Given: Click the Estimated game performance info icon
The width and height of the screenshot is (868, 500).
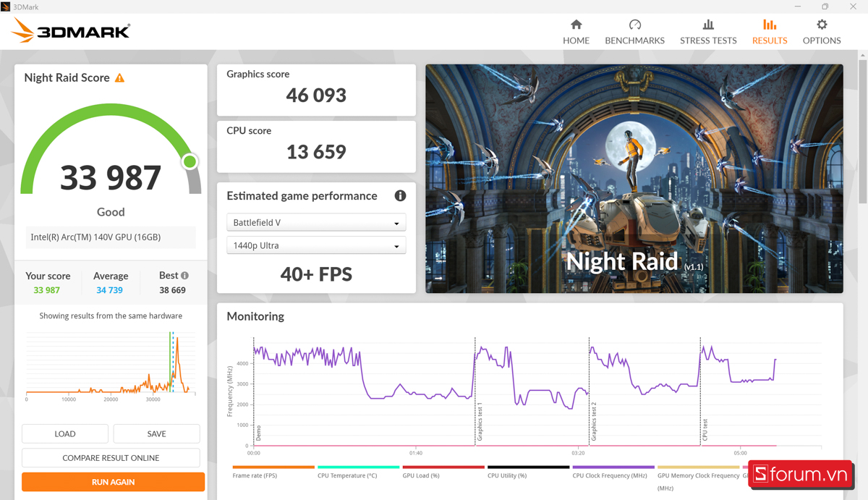Looking at the screenshot, I should coord(400,196).
